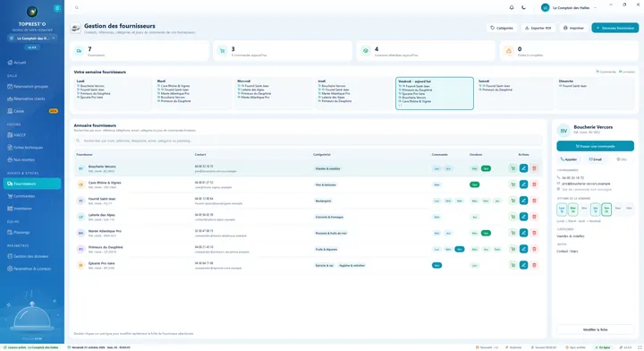Delete Épicerie Pro Isère via the trash icon
This screenshot has height=351, width=644.
tap(534, 265)
